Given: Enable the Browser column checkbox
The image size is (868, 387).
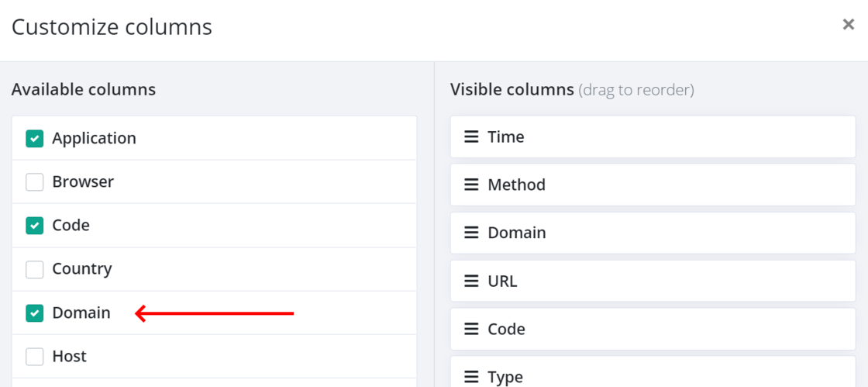Looking at the screenshot, I should coord(34,182).
